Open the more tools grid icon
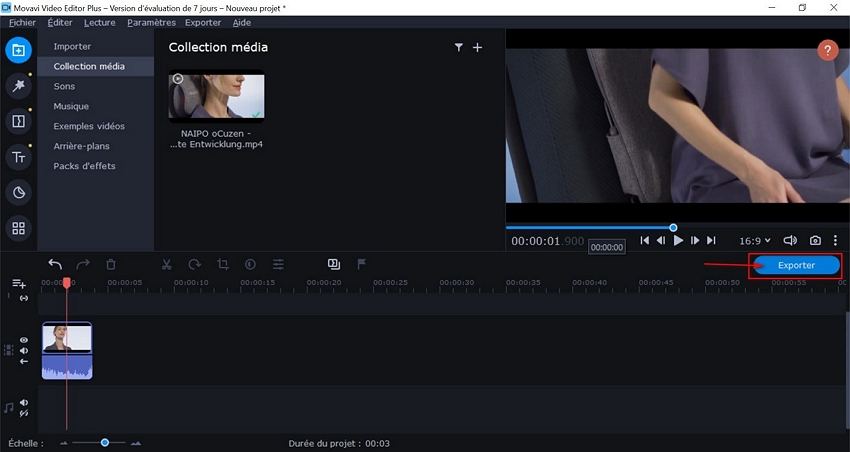The image size is (850, 452). [18, 228]
